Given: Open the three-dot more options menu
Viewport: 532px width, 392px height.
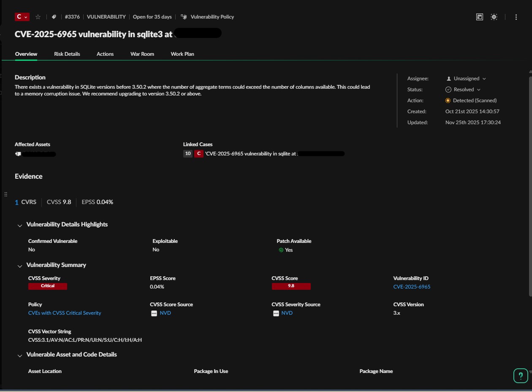Looking at the screenshot, I should pyautogui.click(x=516, y=17).
